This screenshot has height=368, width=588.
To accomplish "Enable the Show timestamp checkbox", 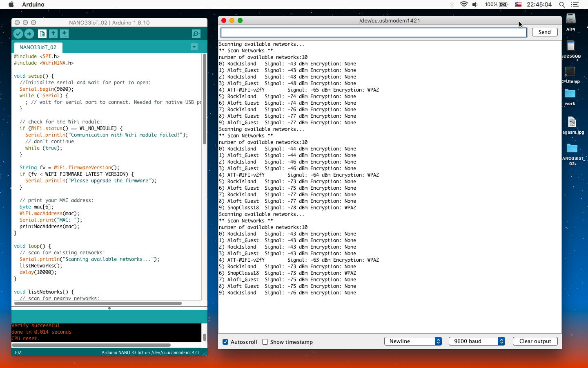I will click(265, 342).
